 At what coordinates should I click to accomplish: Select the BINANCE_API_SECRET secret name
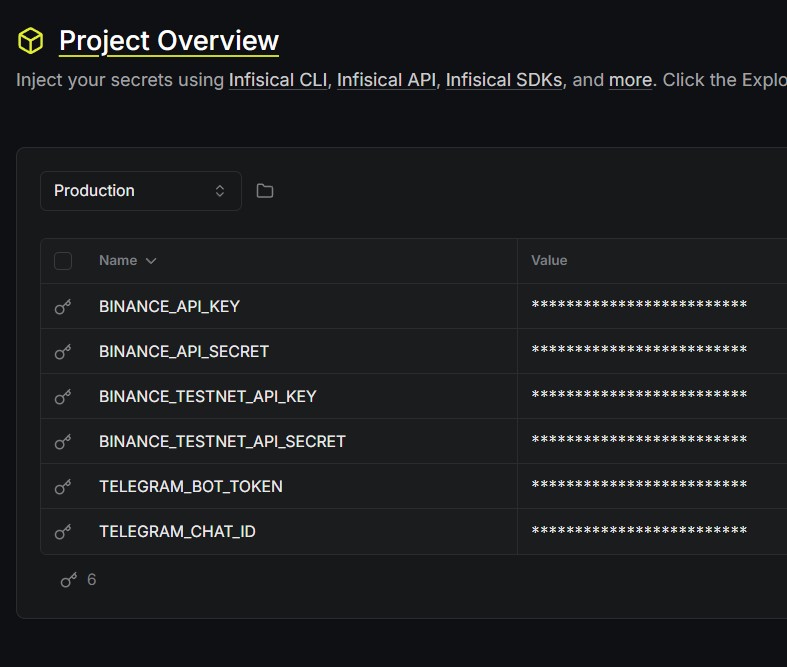tap(184, 351)
